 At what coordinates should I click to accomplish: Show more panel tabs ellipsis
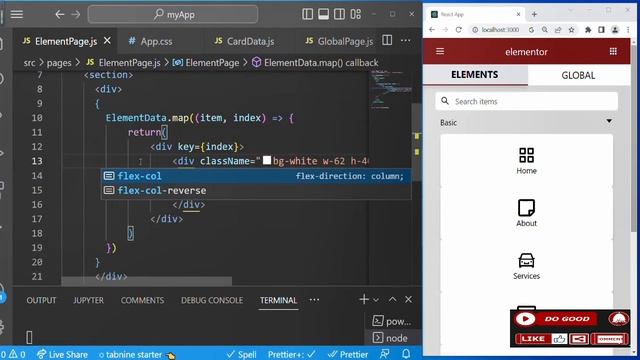(x=314, y=300)
